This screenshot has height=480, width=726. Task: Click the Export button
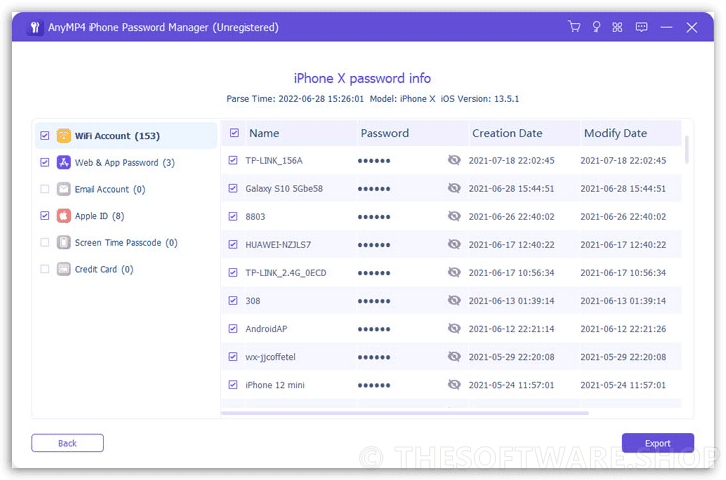tap(657, 443)
